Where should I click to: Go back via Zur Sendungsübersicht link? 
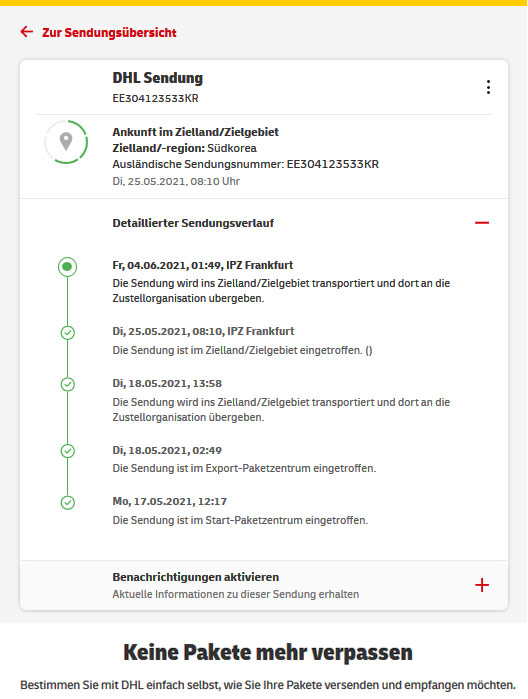point(109,33)
